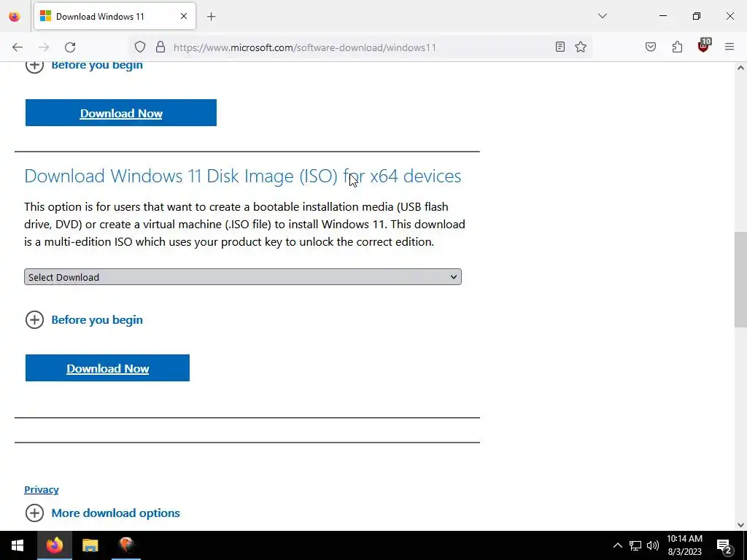Bookmark this page with the star
Viewport: 747px width, 560px height.
[580, 47]
